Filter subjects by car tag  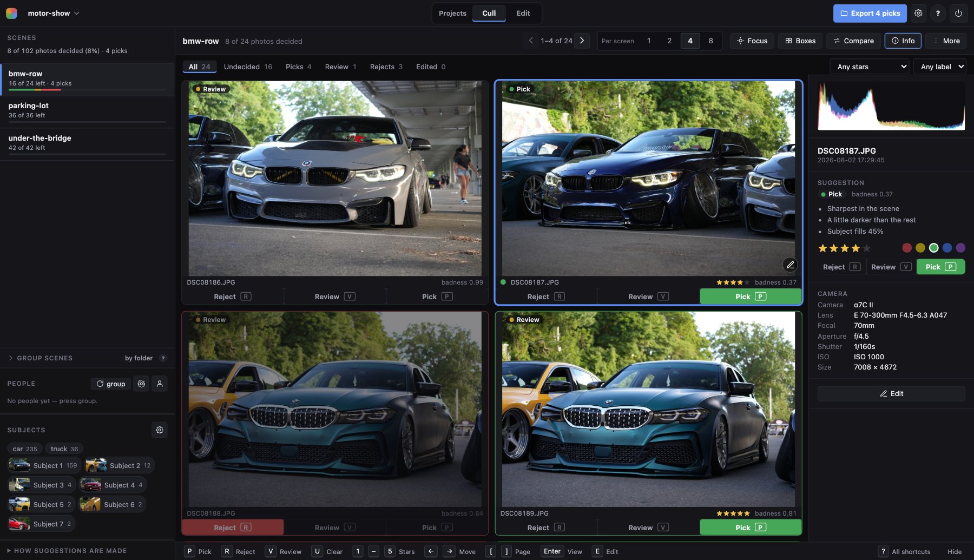pos(25,449)
